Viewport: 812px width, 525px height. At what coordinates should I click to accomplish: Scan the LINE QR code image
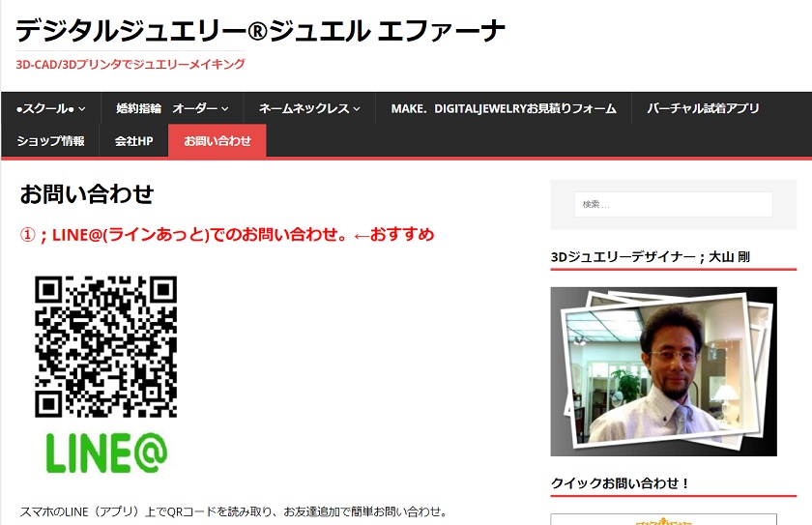click(x=105, y=346)
